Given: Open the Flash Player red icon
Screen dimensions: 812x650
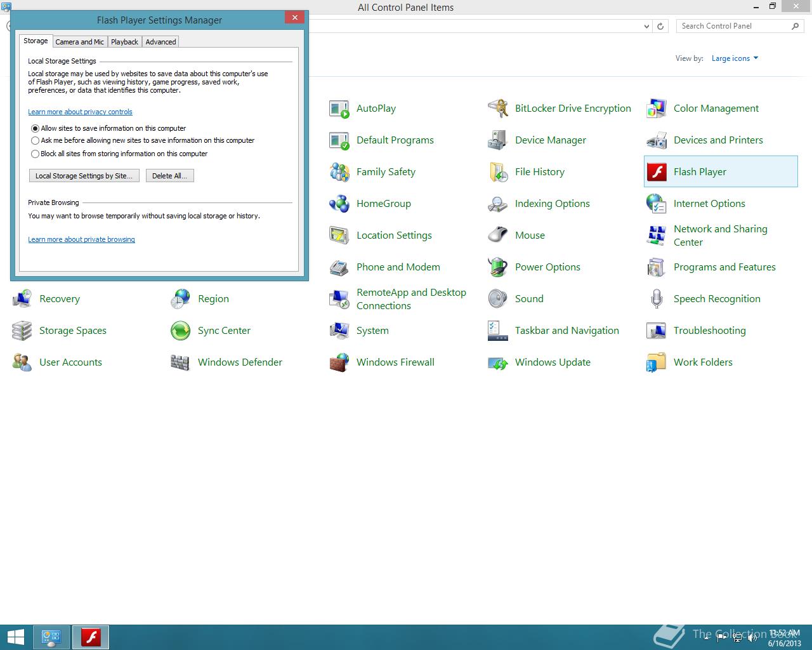Looking at the screenshot, I should [657, 172].
